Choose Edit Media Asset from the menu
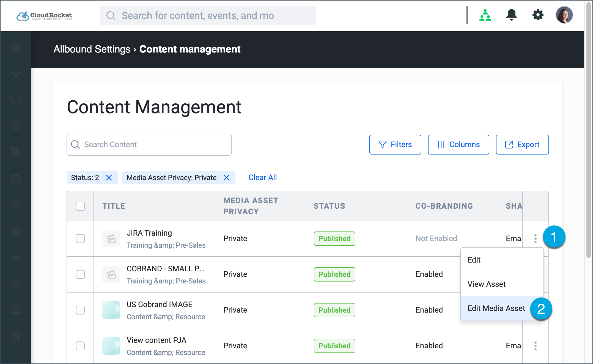Screen dimensions: 593x364 pos(502,308)
